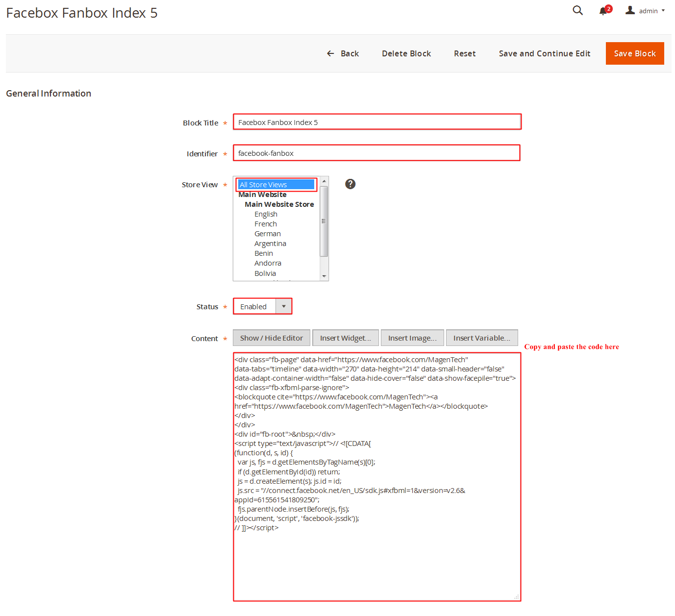Click the admin user avatar icon

pos(630,10)
